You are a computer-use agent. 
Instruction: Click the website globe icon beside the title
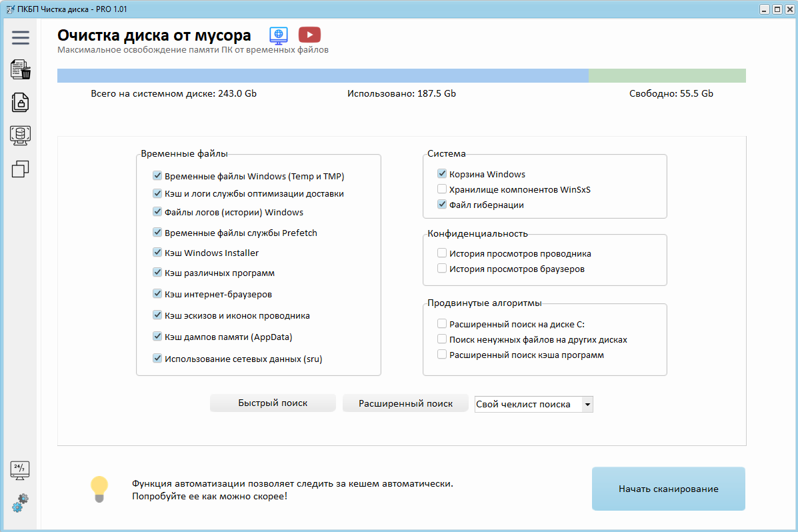coord(278,35)
